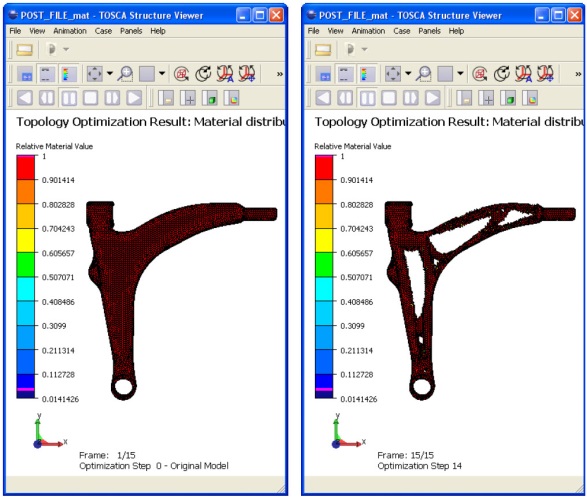Expand toolbar overflow chevron in left viewer

tap(280, 74)
